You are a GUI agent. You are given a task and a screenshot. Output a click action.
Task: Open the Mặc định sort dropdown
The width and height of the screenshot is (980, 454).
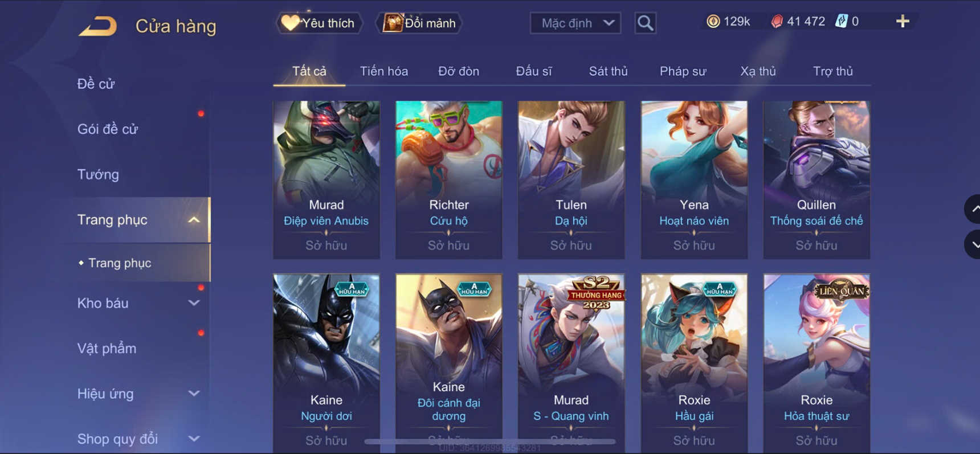pyautogui.click(x=575, y=23)
